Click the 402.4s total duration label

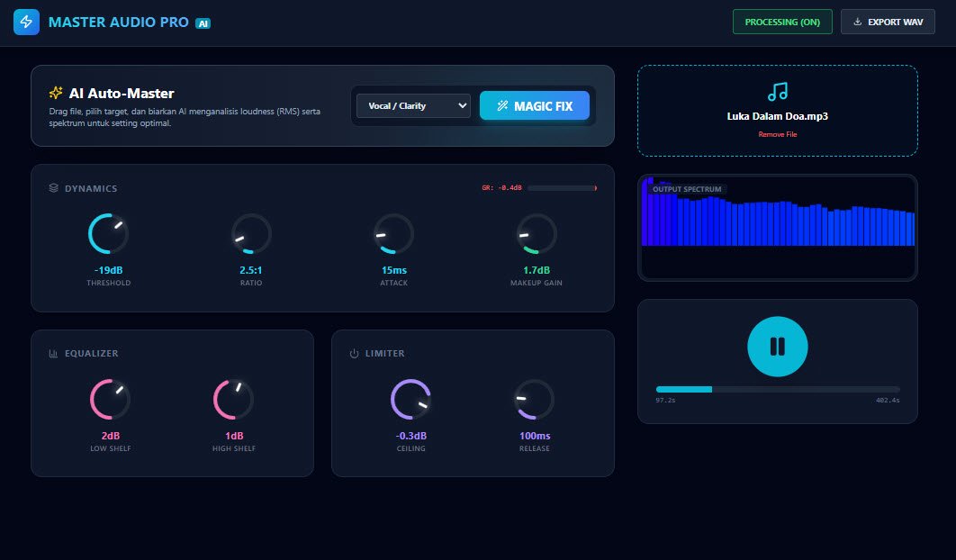point(888,400)
